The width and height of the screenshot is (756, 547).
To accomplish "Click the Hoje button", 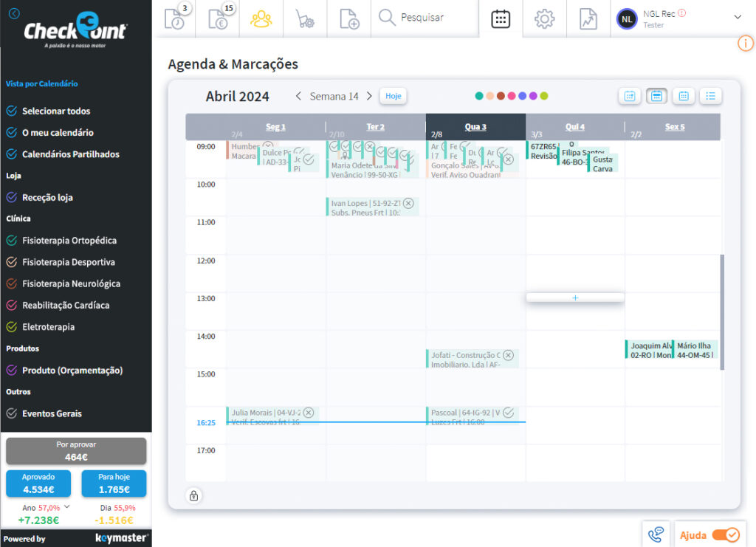I will click(393, 96).
